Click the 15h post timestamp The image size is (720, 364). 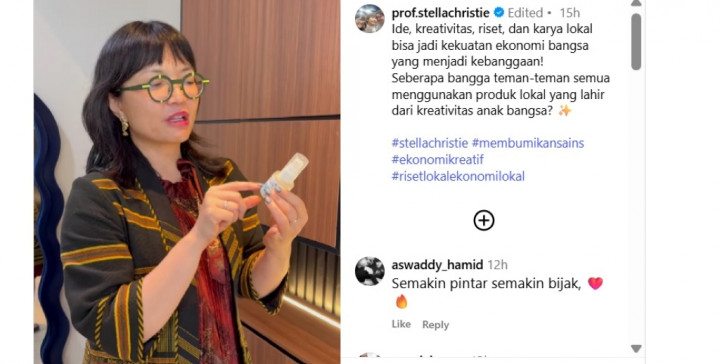569,13
